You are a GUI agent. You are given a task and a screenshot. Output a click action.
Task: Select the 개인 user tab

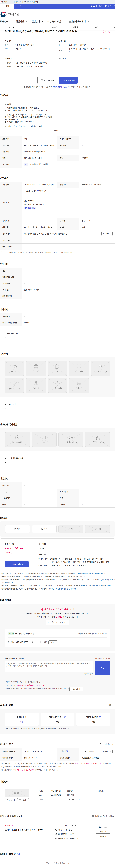coord(7,6)
